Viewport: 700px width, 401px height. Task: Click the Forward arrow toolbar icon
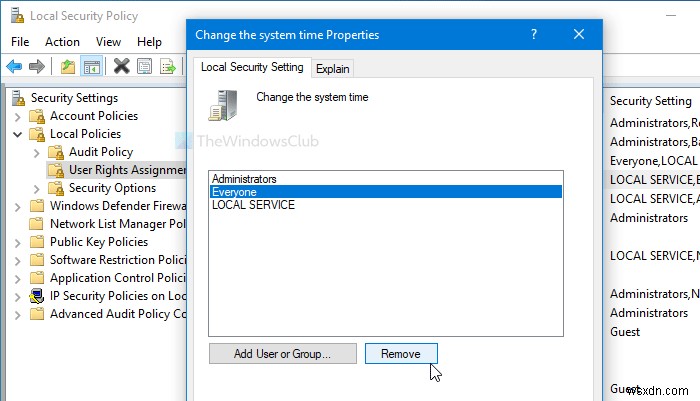[x=37, y=67]
